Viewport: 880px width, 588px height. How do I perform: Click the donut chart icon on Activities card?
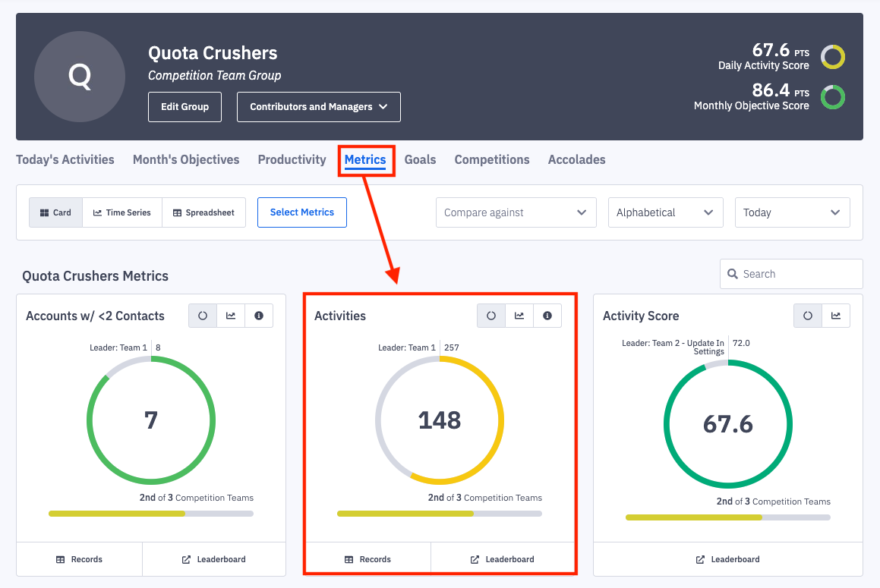[x=491, y=316]
